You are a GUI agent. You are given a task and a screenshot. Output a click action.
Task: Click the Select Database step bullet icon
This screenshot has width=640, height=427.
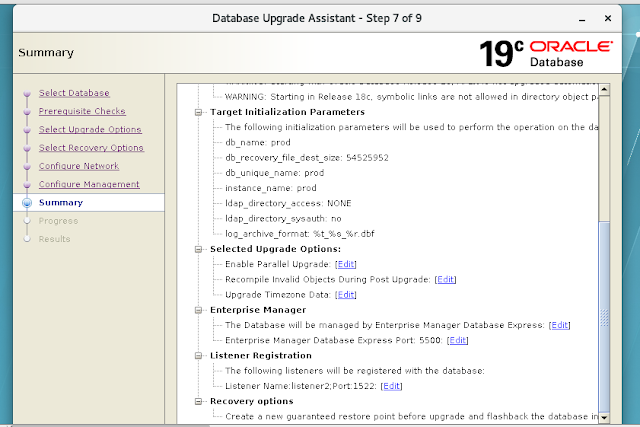pyautogui.click(x=27, y=93)
